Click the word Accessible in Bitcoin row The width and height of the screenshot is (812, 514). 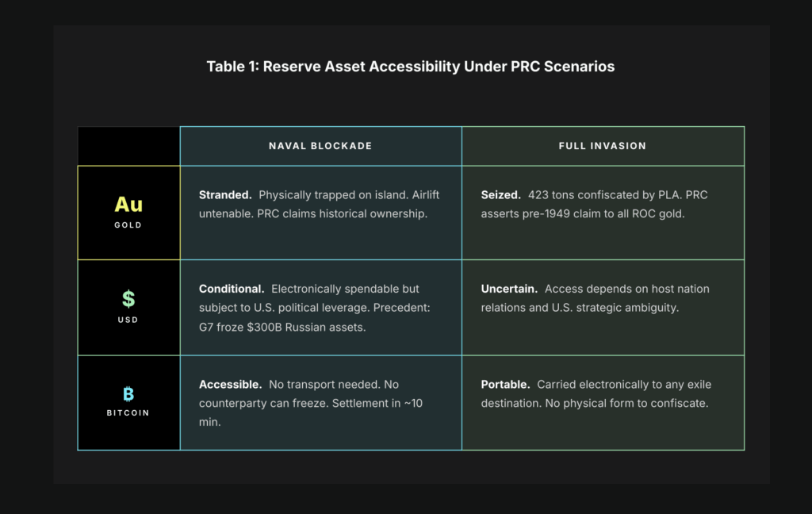[x=231, y=385]
